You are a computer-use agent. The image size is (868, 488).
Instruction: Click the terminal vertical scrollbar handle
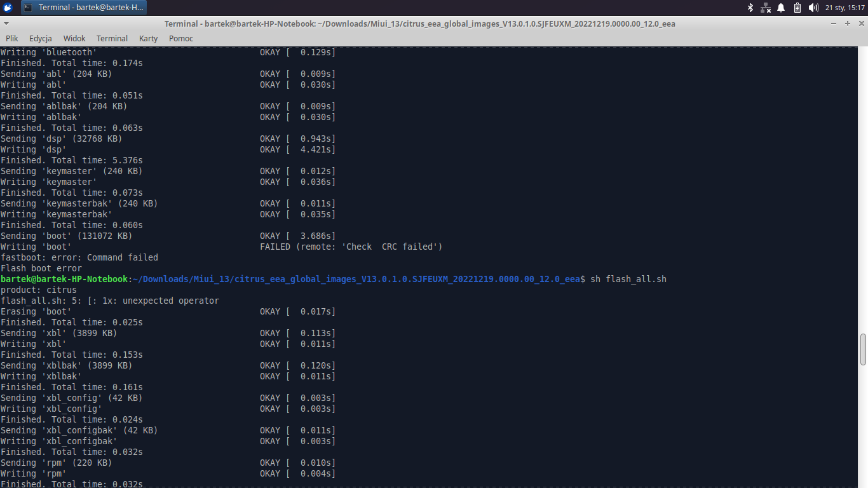[863, 349]
